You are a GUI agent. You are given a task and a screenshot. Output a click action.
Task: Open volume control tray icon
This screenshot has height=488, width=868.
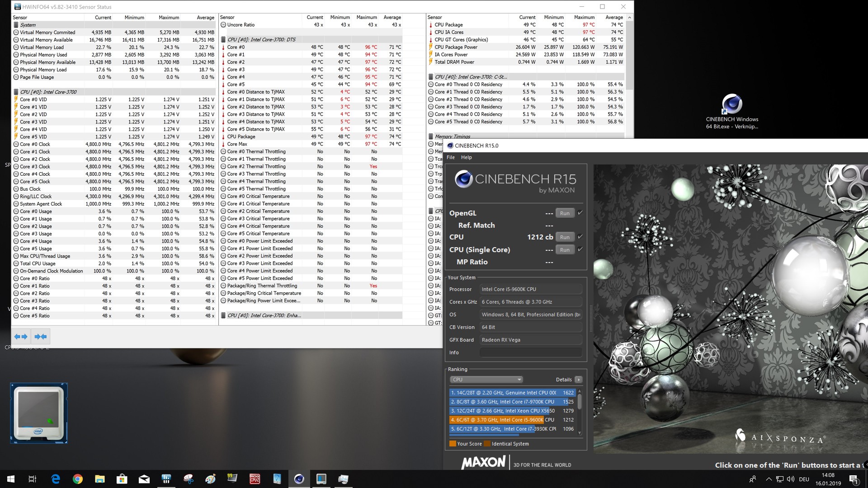(x=791, y=479)
